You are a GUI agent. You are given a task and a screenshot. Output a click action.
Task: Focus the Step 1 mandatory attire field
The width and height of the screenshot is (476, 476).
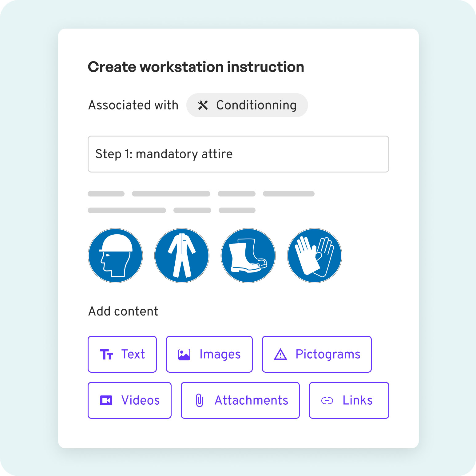tap(238, 154)
